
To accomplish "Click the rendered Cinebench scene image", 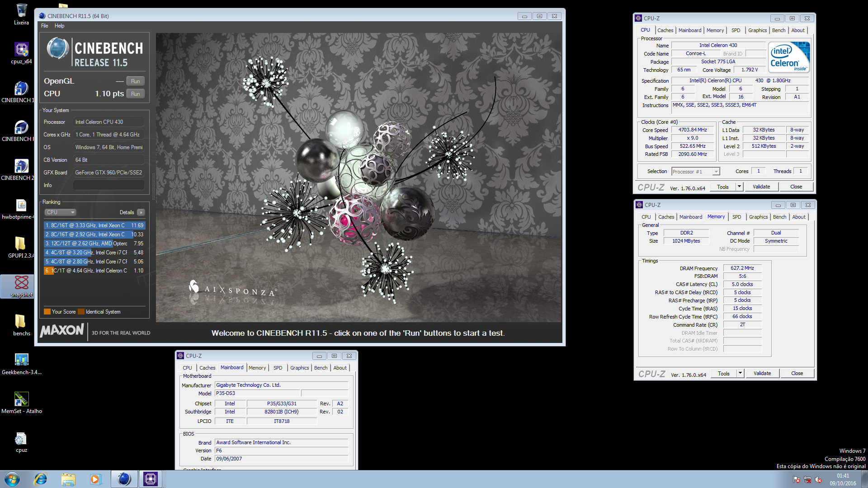I will tap(359, 177).
